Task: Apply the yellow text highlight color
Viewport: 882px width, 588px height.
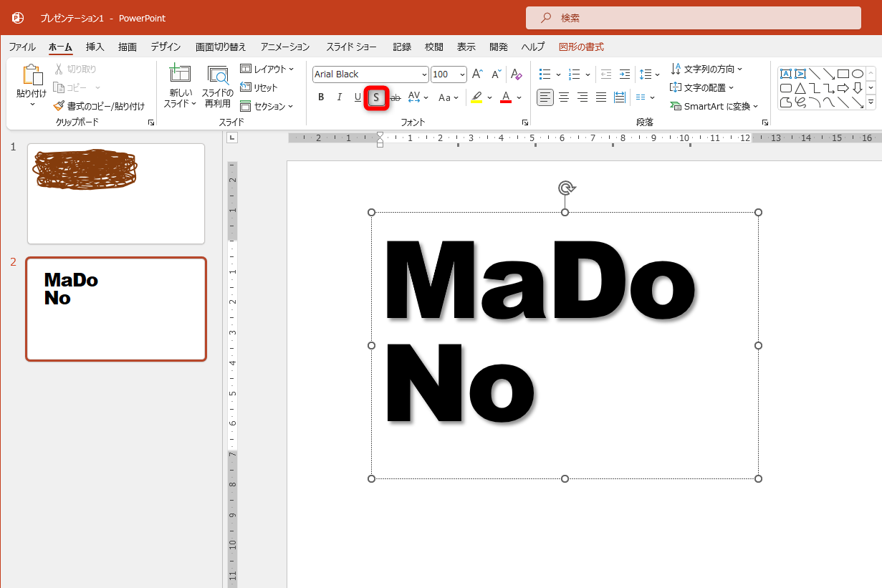Action: pos(476,97)
